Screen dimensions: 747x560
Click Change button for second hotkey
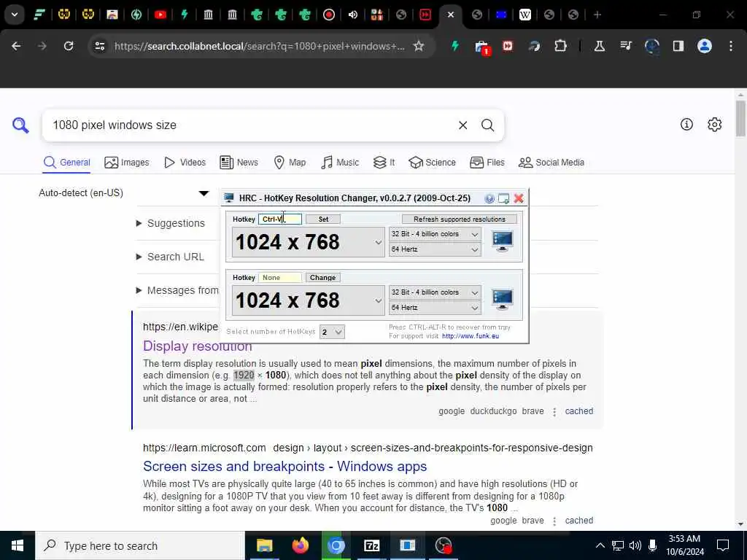coord(322,277)
